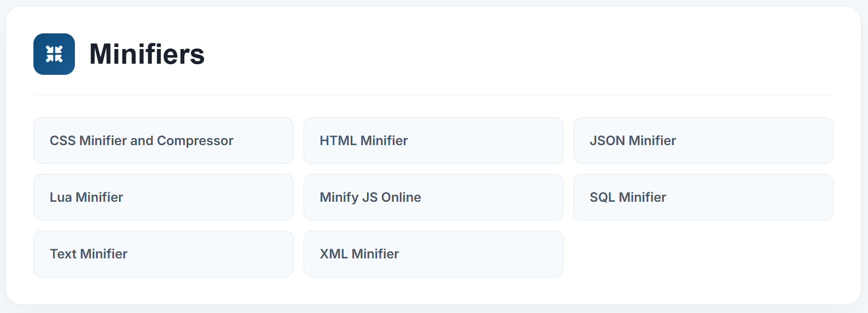Pick the XML Minifier card
868x313 pixels.
coord(433,254)
